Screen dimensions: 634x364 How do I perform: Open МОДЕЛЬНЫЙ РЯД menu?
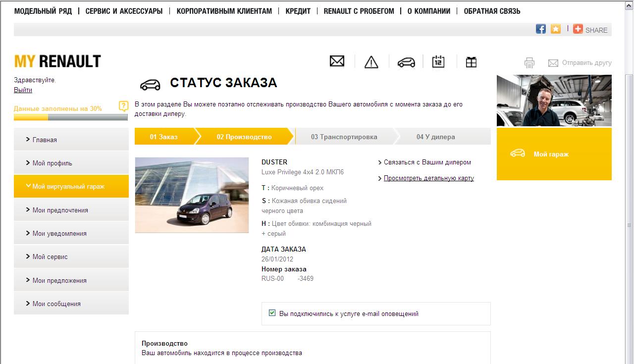tap(43, 11)
